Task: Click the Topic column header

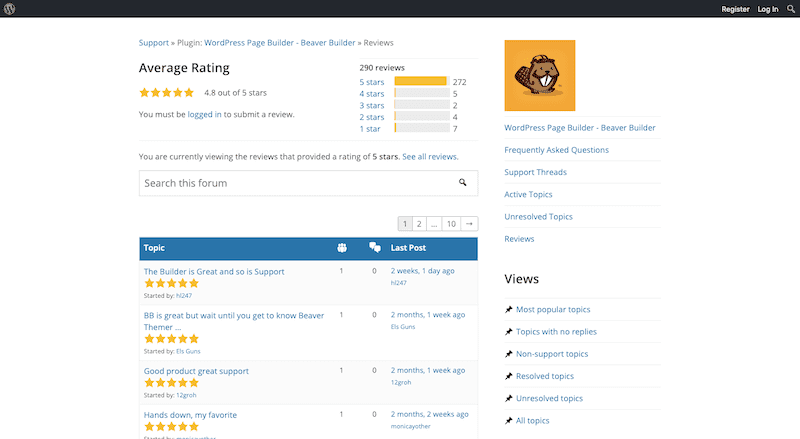Action: click(x=154, y=248)
